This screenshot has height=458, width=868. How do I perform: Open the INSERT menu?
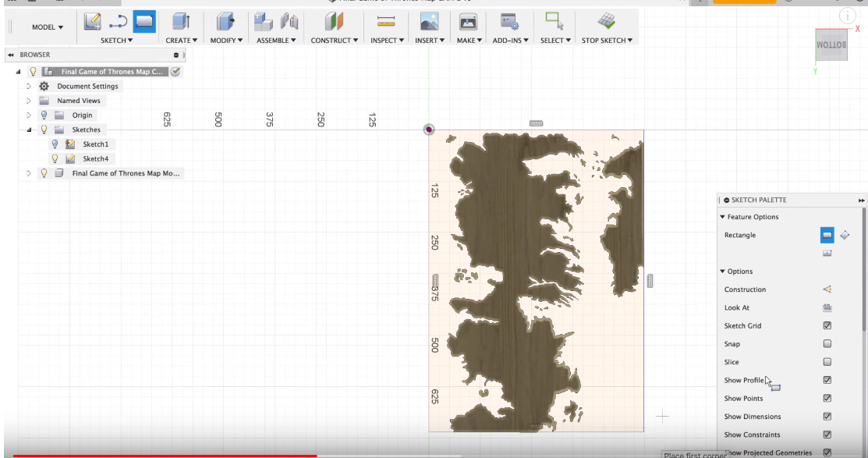(x=430, y=41)
